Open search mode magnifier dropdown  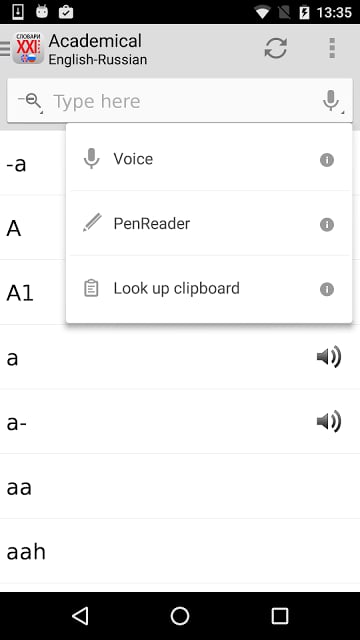point(30,101)
